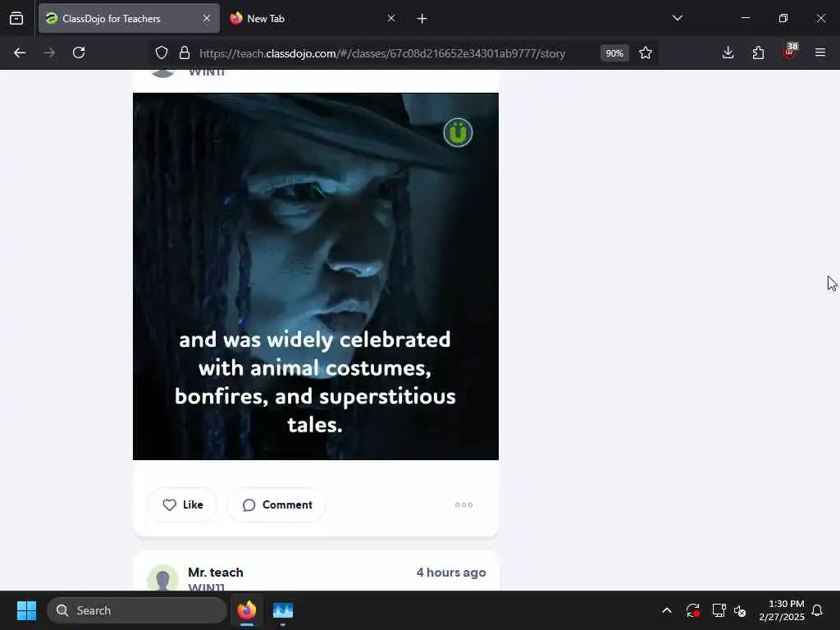Open a new tab with plus button
The image size is (840, 630).
tap(422, 19)
